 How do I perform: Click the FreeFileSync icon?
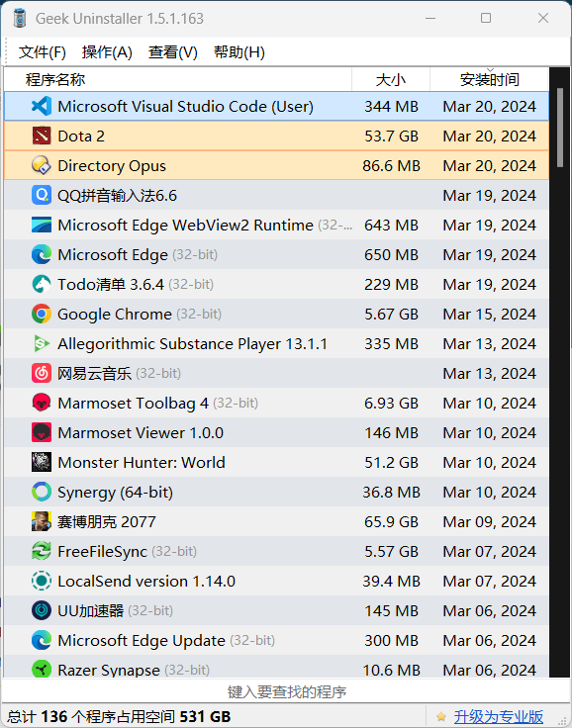(42, 552)
